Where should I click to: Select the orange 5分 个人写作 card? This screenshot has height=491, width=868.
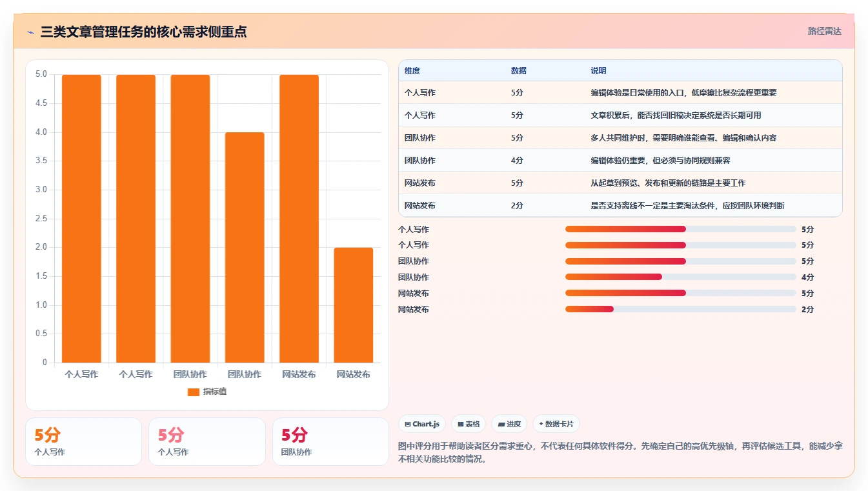click(x=83, y=441)
